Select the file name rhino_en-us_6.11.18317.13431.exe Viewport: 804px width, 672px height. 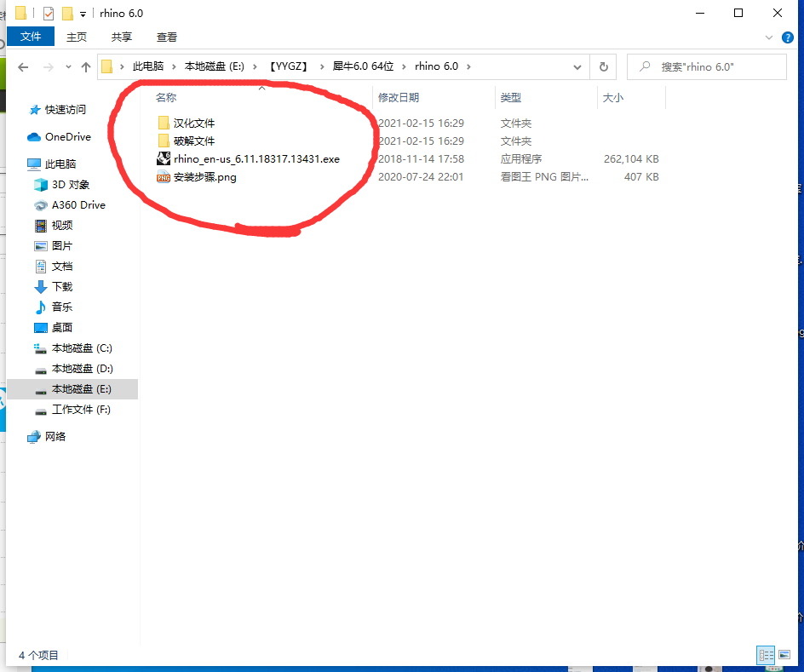(256, 159)
